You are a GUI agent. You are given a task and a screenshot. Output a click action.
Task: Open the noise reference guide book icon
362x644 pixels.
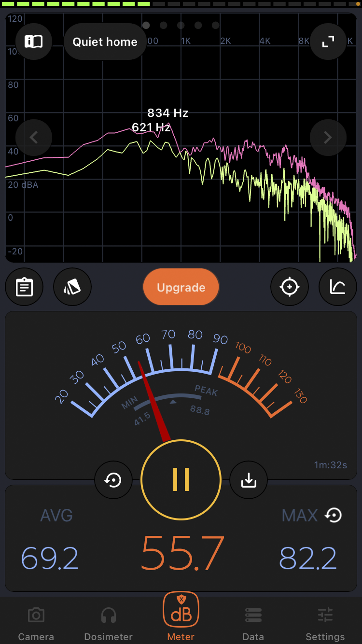coord(34,42)
